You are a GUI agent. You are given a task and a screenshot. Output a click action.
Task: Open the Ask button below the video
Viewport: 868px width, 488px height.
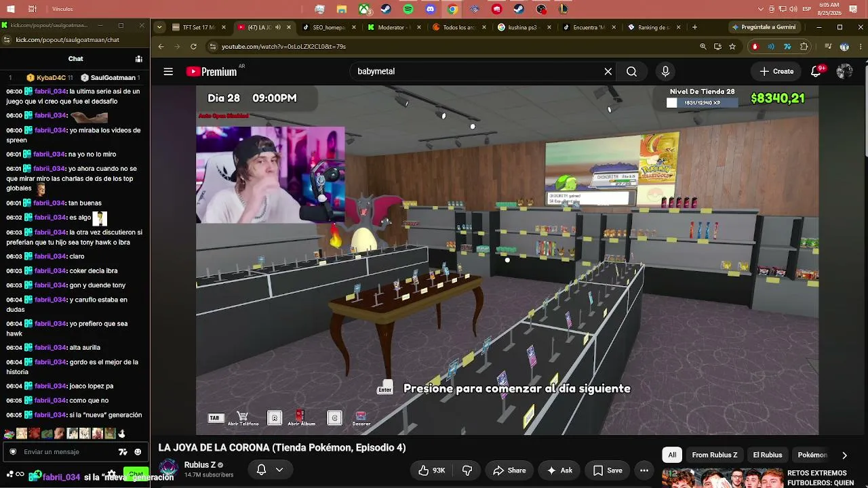tap(560, 470)
